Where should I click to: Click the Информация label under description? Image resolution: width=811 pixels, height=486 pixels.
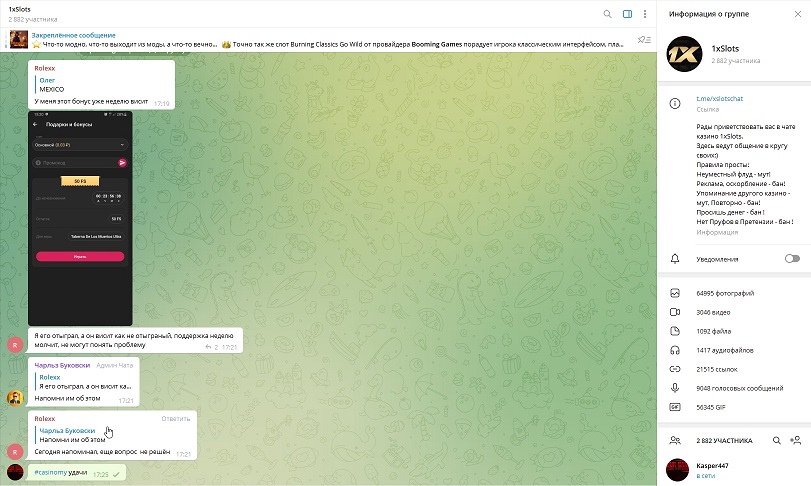point(717,232)
